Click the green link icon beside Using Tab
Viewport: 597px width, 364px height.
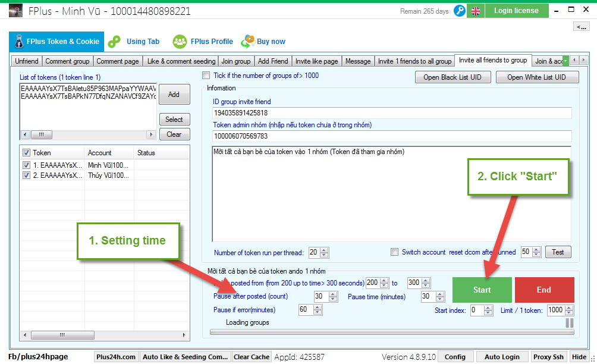click(114, 42)
